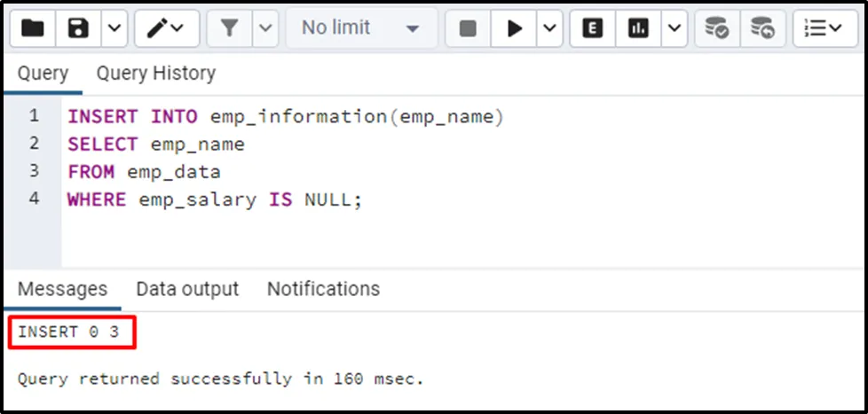Run the query with the Execute play icon

[x=515, y=28]
